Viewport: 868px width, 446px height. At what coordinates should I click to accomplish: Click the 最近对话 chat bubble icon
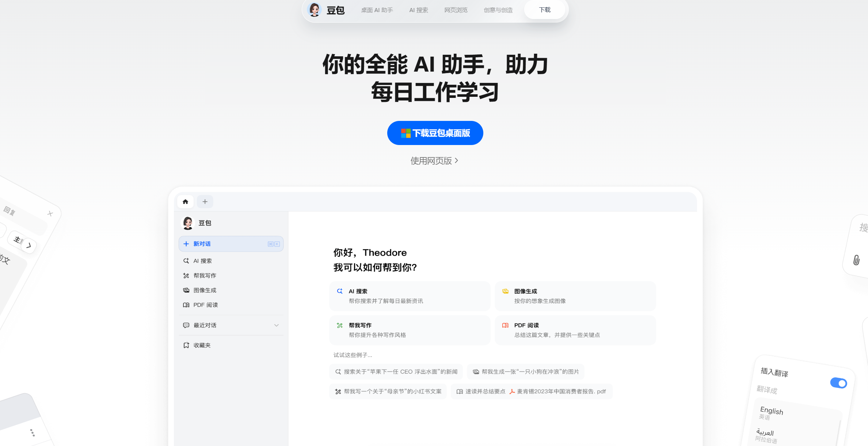(186, 325)
